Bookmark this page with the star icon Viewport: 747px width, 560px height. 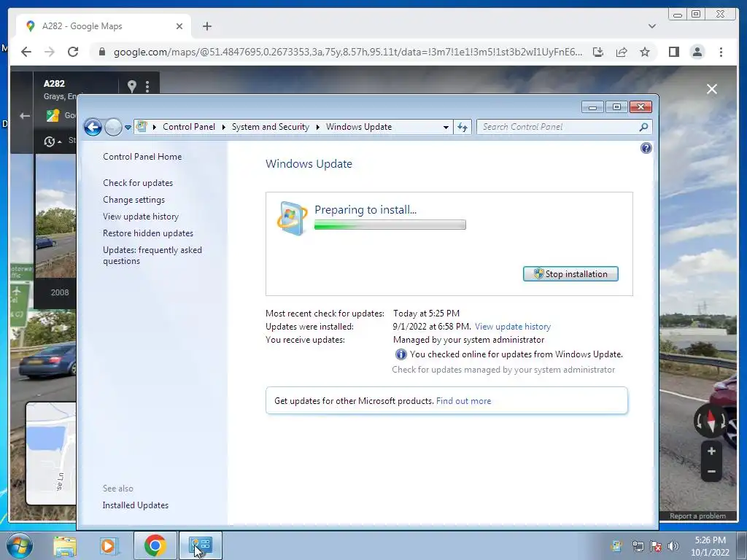tap(645, 52)
